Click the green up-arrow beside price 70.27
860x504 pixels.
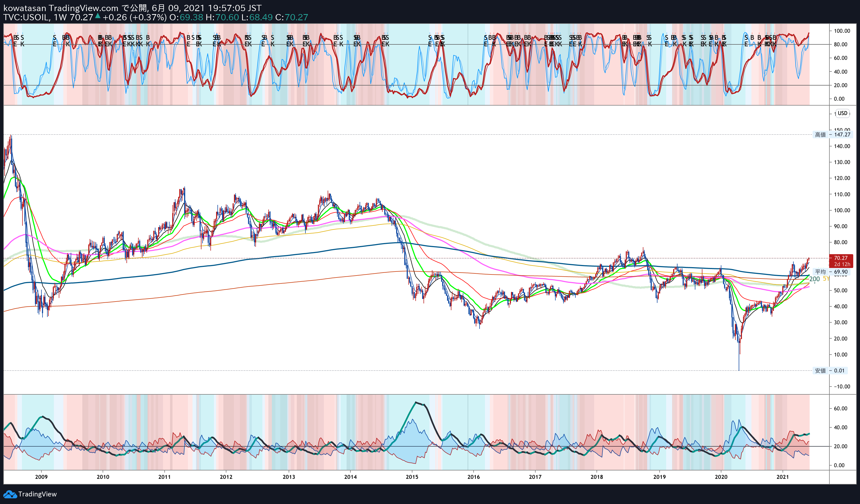point(97,16)
